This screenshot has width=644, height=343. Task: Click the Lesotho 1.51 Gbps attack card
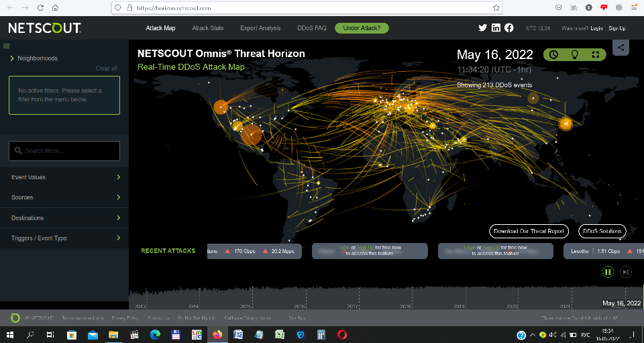(603, 251)
